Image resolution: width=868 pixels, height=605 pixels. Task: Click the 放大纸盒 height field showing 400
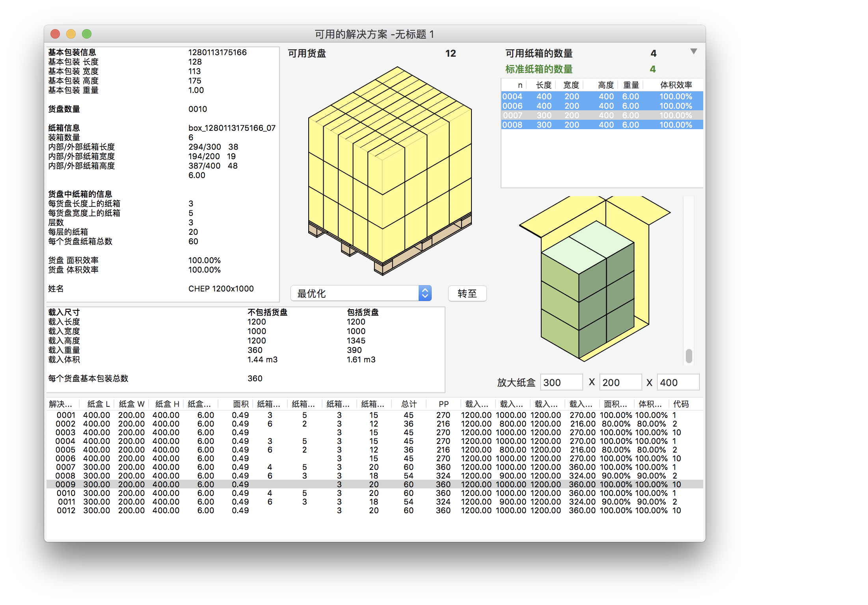[x=678, y=382]
